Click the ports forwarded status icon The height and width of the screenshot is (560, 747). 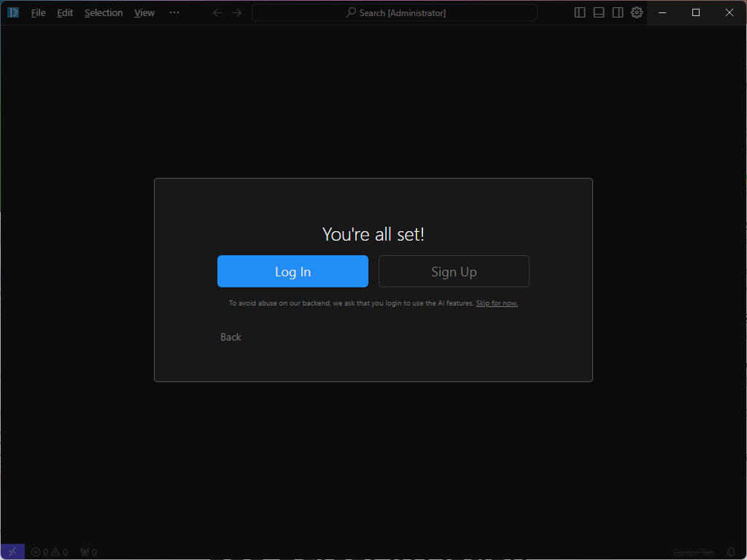(x=88, y=553)
